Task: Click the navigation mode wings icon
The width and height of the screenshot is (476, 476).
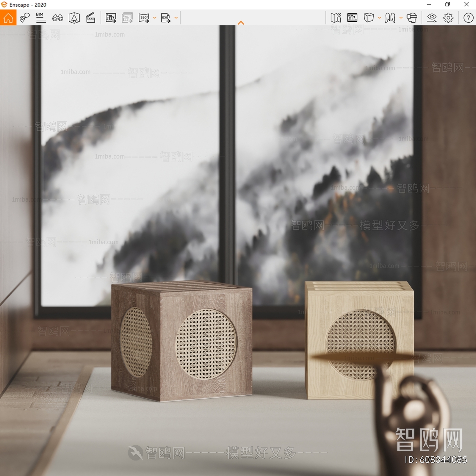Action: tap(390, 18)
